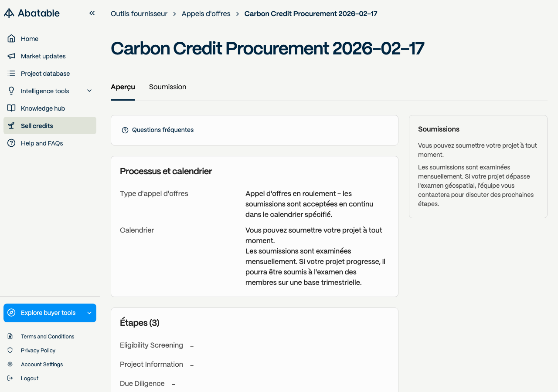Screen dimensions: 558x392
Task: Click the Intelligence tools lightbulb icon
Action: pos(11,91)
